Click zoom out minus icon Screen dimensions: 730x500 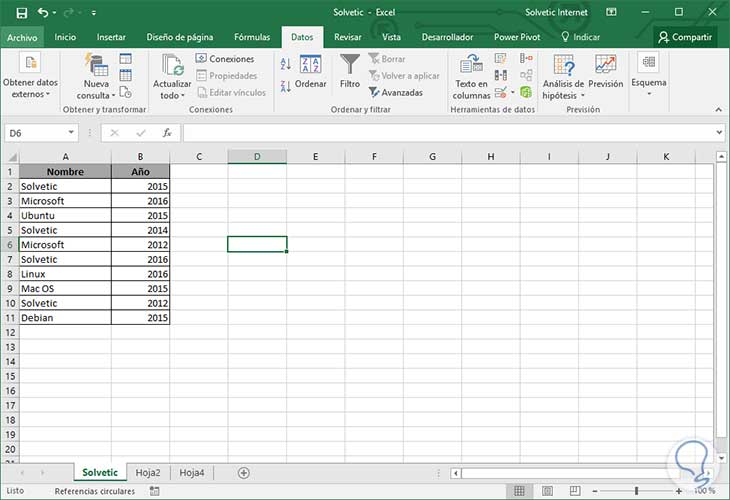(595, 491)
